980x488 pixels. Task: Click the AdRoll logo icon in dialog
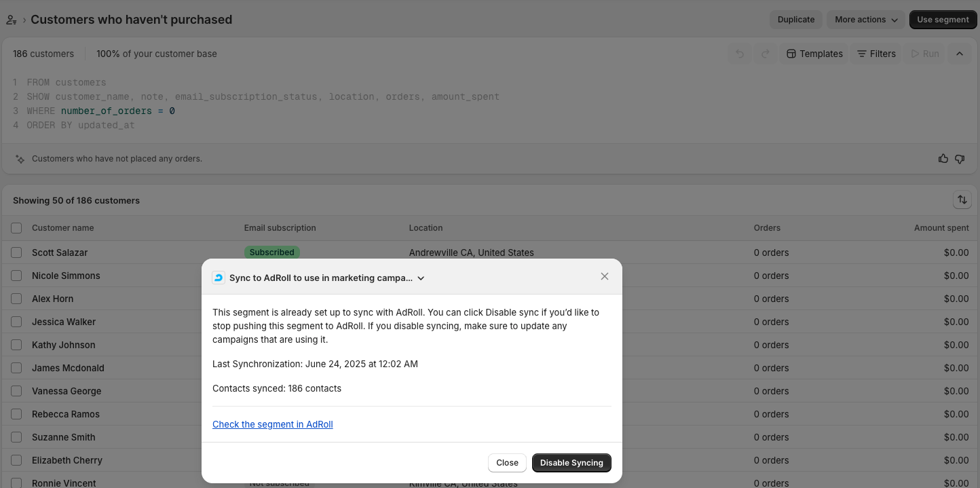point(219,278)
